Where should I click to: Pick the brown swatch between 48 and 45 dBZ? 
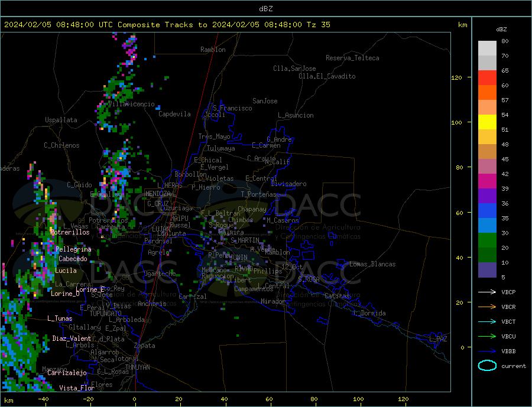click(487, 152)
